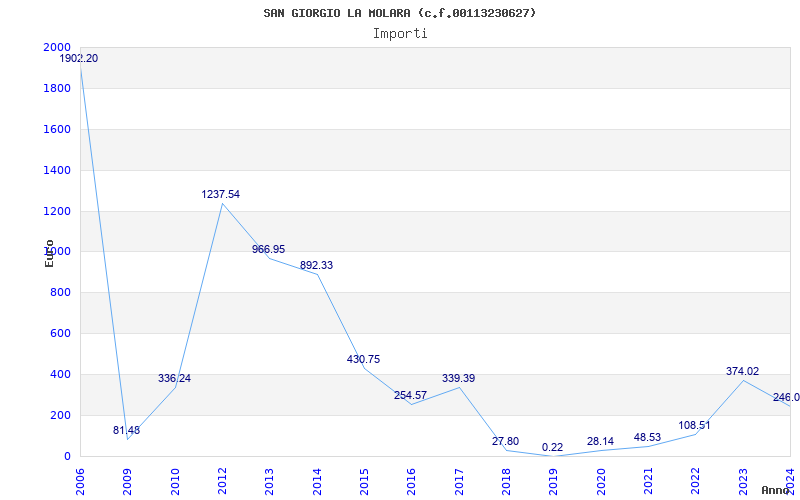
Task: Select the 1902.20 data label
Action: coord(79,59)
